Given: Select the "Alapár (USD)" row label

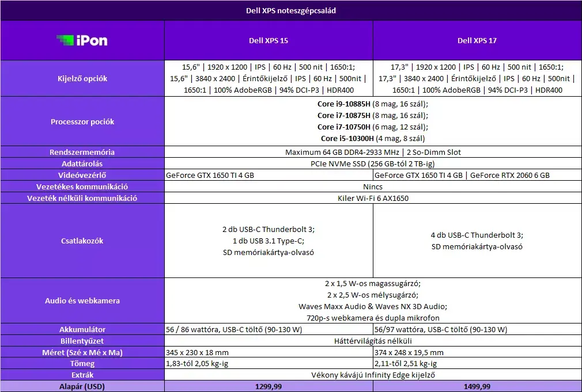Looking at the screenshot, I should [x=82, y=386].
